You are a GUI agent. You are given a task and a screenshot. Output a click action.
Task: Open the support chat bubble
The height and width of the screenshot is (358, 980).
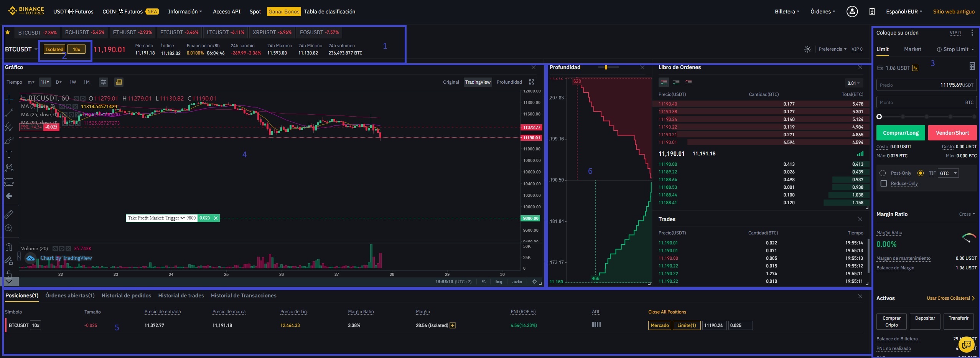(x=966, y=344)
